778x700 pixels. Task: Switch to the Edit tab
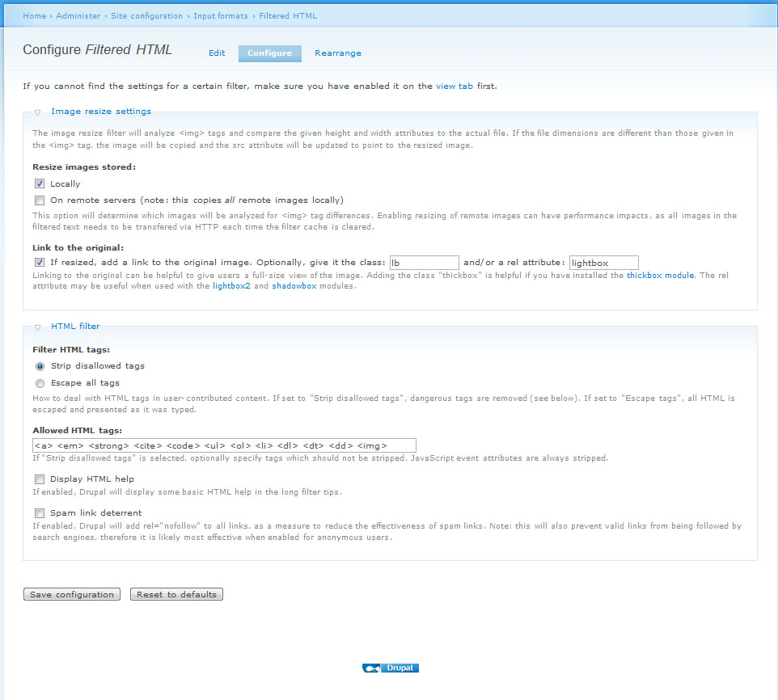coord(217,53)
